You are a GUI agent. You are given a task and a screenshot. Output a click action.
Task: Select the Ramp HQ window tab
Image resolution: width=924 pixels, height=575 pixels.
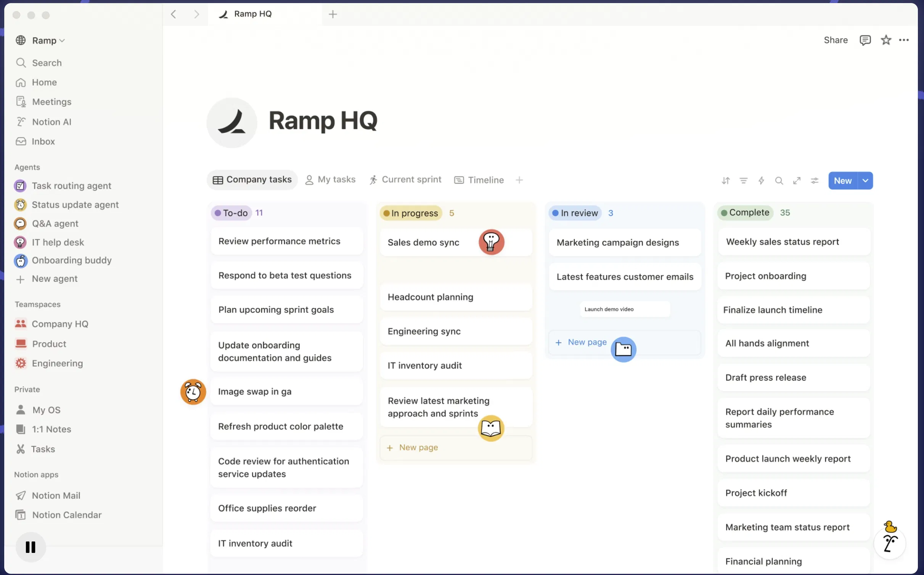(265, 14)
